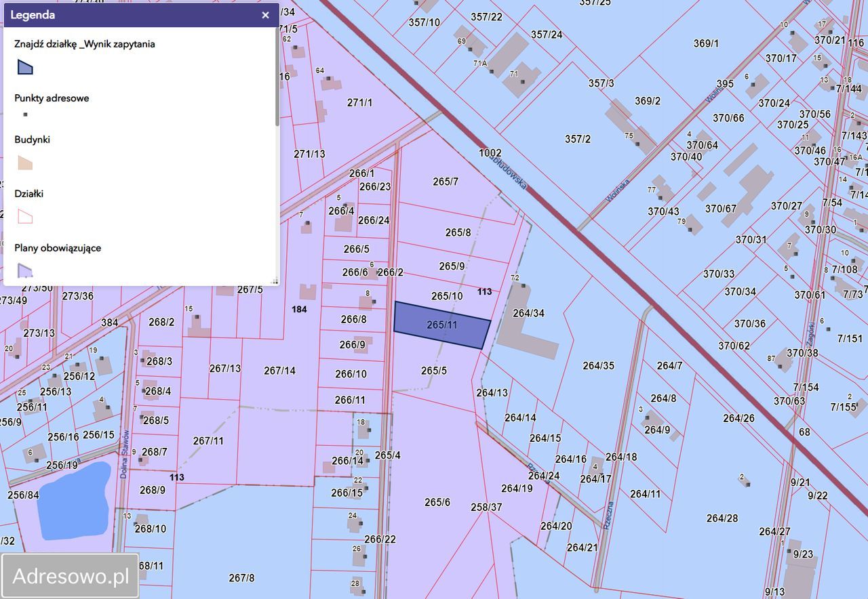
Task: Click parcel label 264/13
Action: pyautogui.click(x=492, y=392)
